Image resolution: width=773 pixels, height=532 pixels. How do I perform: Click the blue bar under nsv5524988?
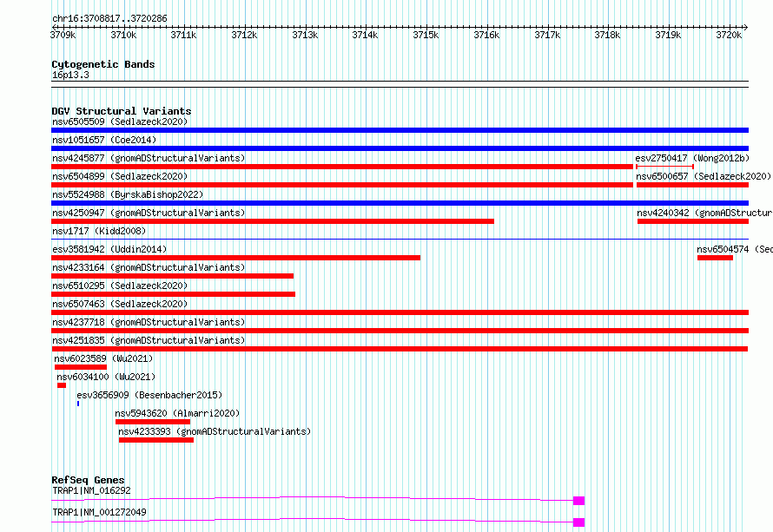pyautogui.click(x=400, y=203)
